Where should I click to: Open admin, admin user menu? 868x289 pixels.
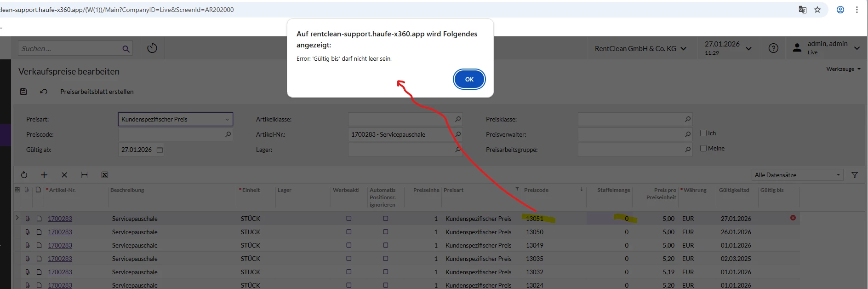click(826, 48)
